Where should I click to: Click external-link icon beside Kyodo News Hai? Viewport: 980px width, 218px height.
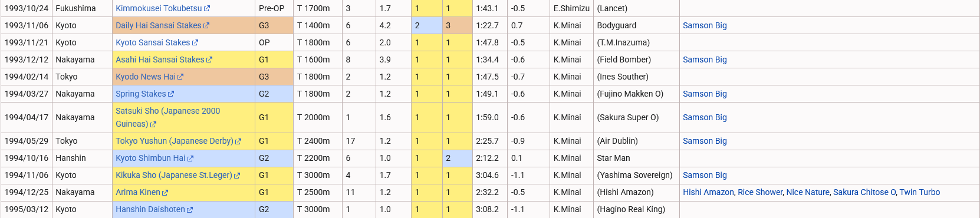coord(180,77)
